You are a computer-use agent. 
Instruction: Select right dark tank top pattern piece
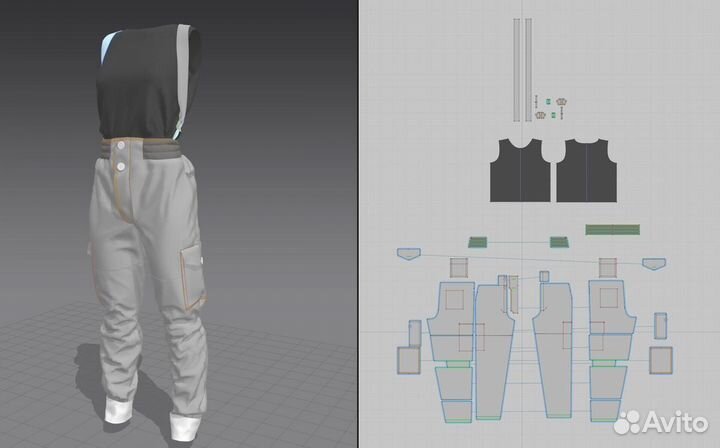[x=586, y=170]
